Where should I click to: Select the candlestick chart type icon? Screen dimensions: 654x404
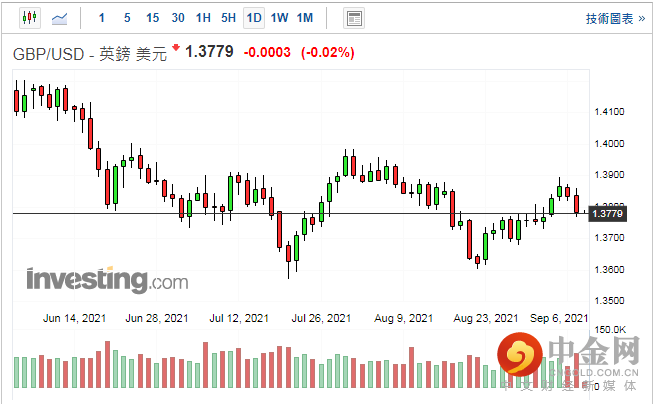pos(28,18)
